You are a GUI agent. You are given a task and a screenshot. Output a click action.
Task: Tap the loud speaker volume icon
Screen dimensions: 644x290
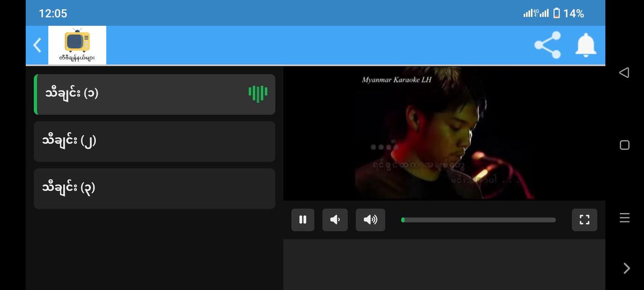[x=370, y=219]
